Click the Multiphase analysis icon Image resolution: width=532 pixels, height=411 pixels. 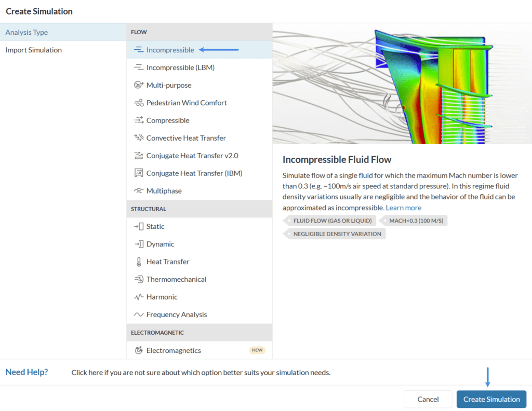138,190
